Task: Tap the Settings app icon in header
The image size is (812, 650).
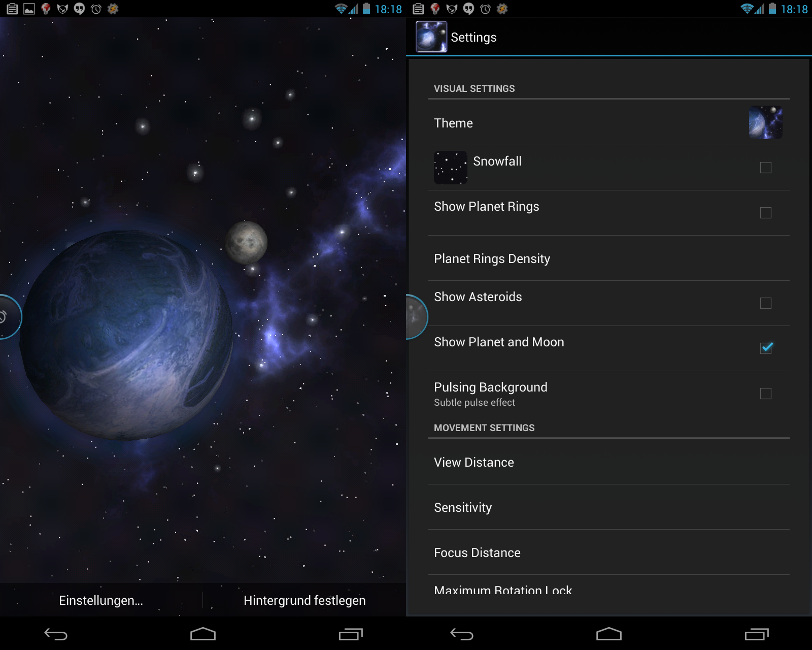Action: (431, 37)
